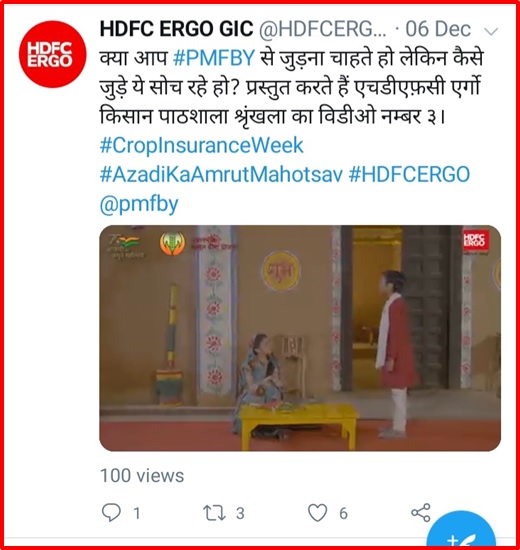Click the Azadi Ka Amrit Mahotsav video logo
520x550 pixels.
click(125, 246)
